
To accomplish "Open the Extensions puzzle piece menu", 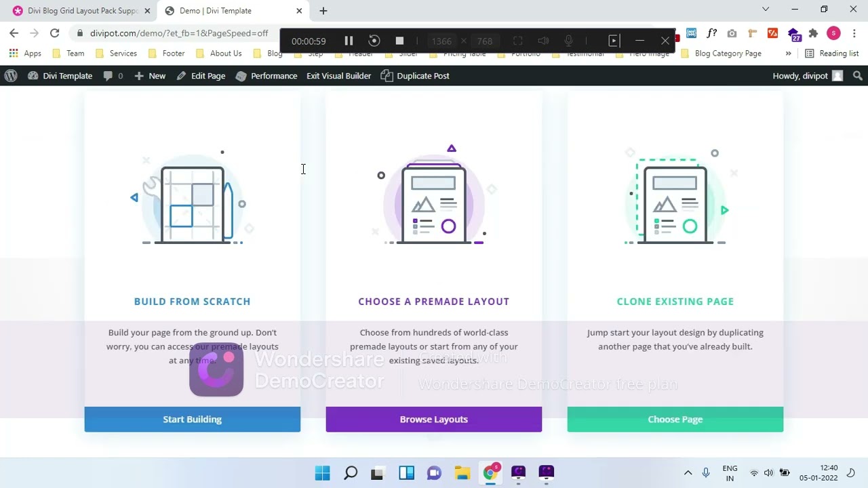I will (x=813, y=33).
